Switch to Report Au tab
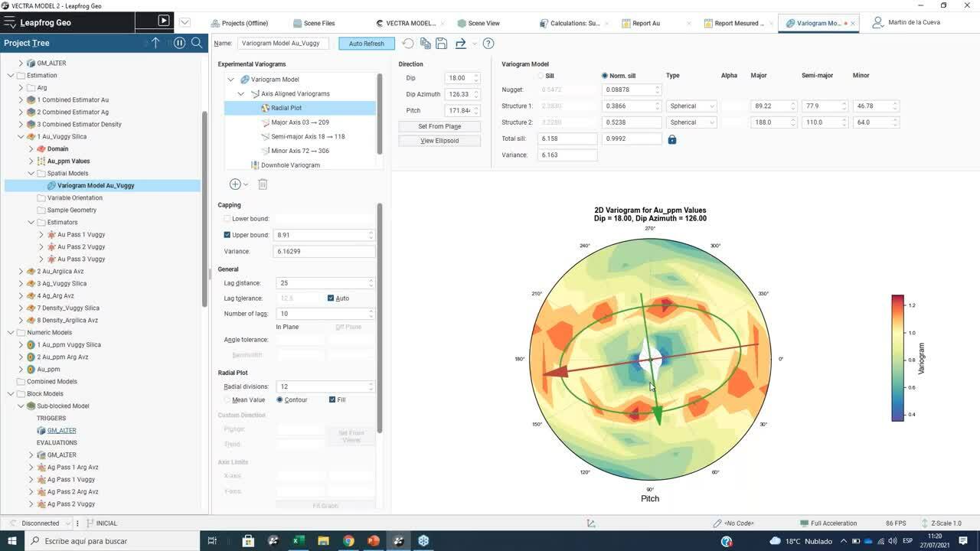 point(645,23)
